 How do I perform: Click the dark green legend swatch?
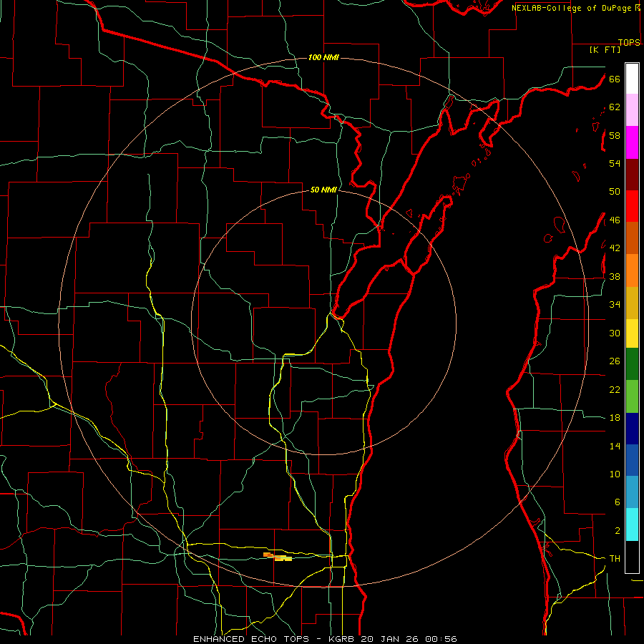point(632,364)
